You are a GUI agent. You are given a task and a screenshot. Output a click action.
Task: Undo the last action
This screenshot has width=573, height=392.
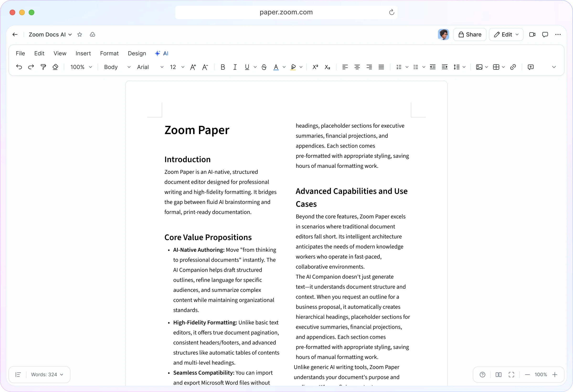point(19,67)
